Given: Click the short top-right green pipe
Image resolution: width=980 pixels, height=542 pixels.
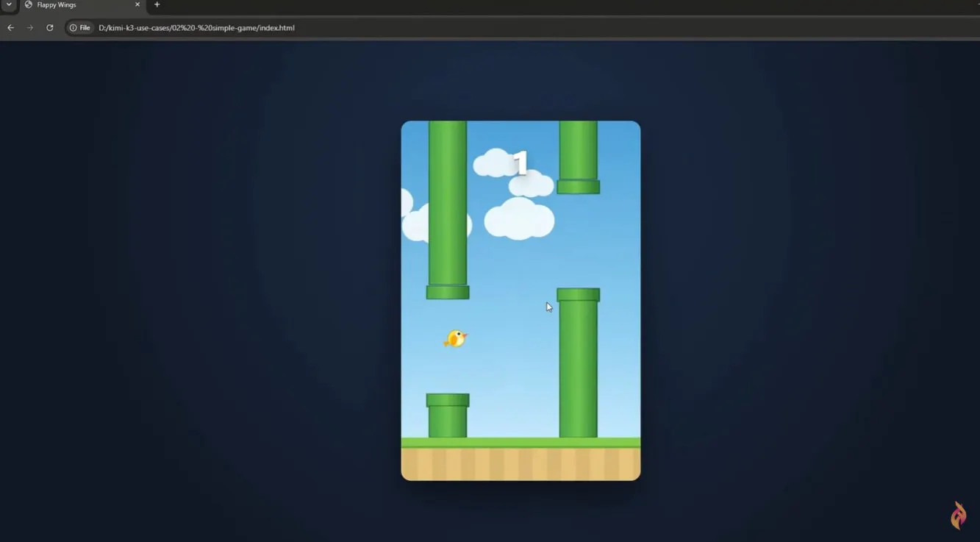Looking at the screenshot, I should point(579,157).
